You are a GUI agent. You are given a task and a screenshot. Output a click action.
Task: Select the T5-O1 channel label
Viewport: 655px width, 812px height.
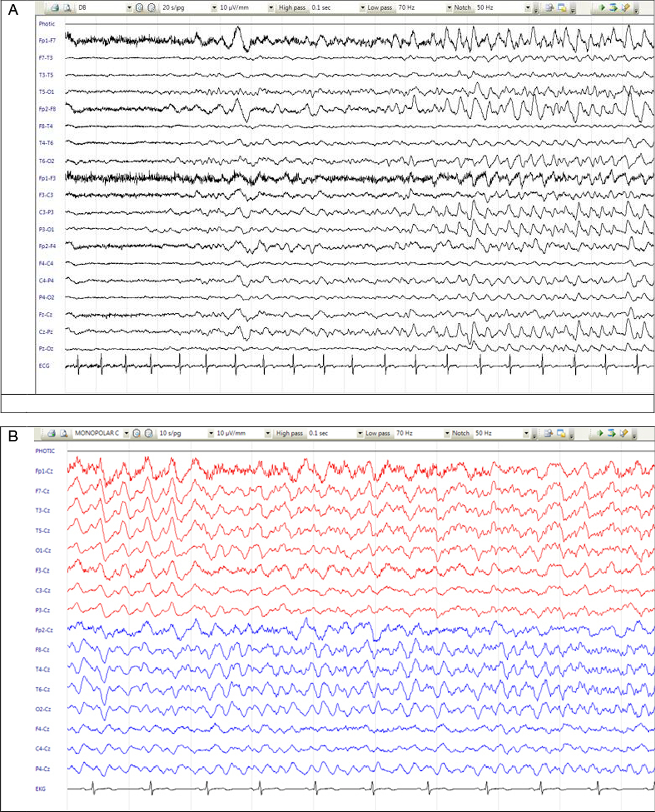tap(46, 92)
